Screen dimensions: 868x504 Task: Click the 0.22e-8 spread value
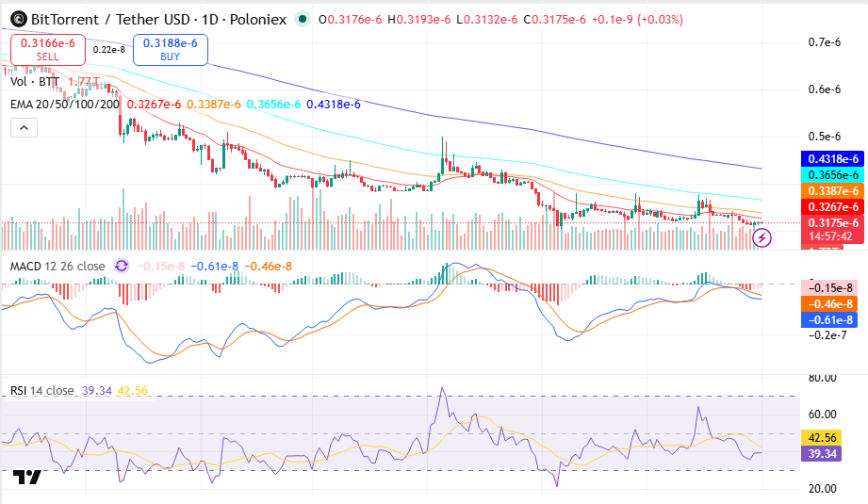coord(109,50)
